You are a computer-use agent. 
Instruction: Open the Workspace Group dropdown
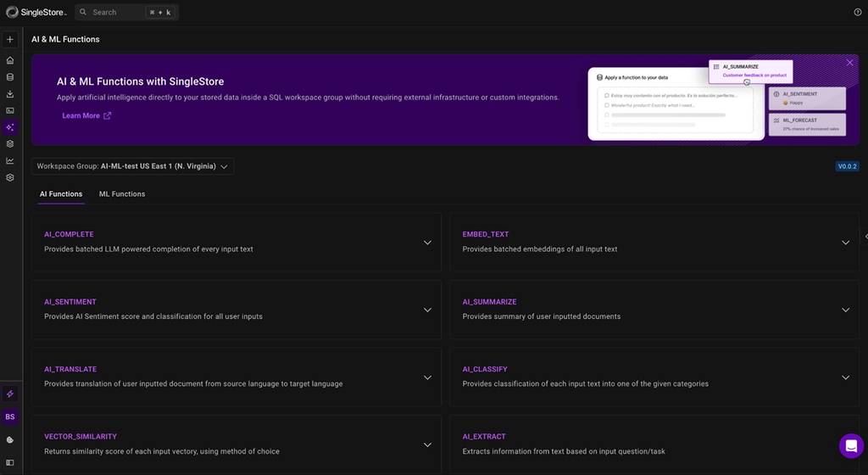pos(132,166)
